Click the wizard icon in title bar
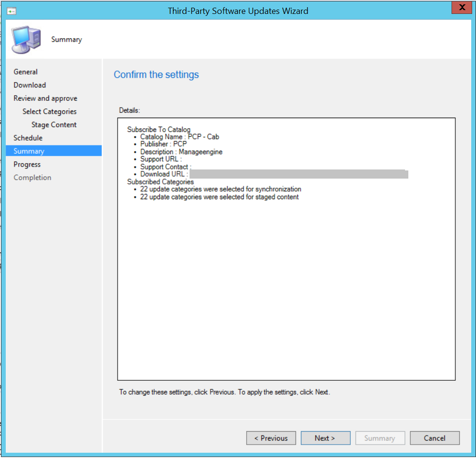The width and height of the screenshot is (476, 458). (x=12, y=11)
